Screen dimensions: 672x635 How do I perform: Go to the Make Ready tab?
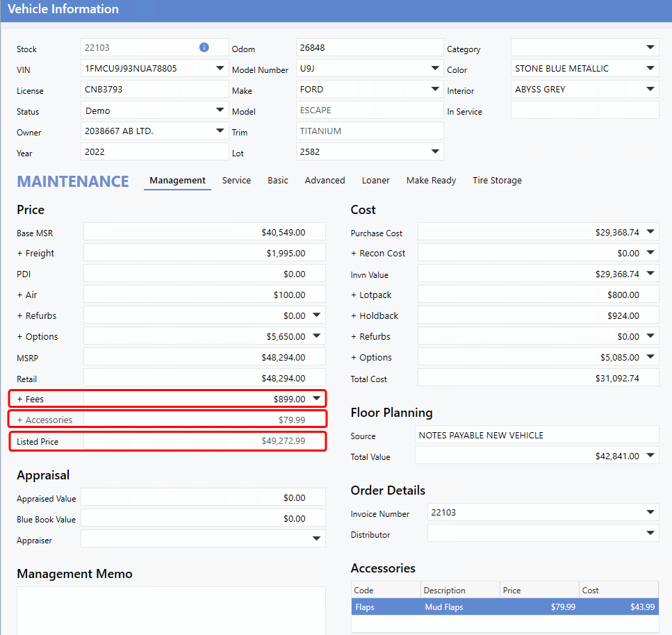431,180
